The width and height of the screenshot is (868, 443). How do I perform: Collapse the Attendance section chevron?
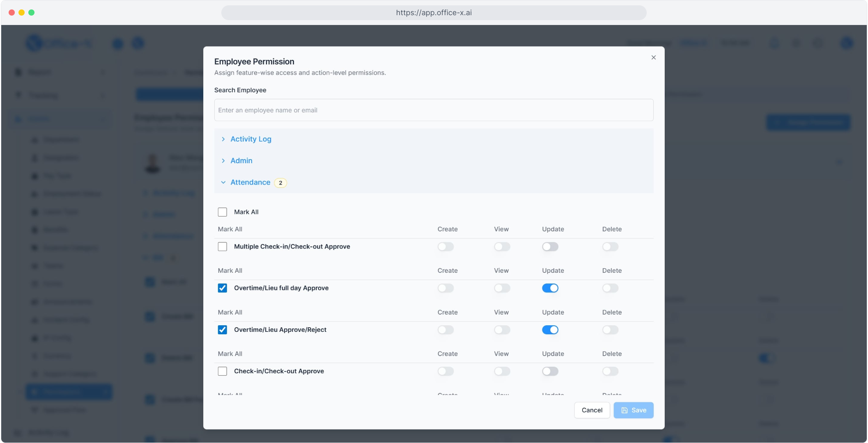(223, 183)
